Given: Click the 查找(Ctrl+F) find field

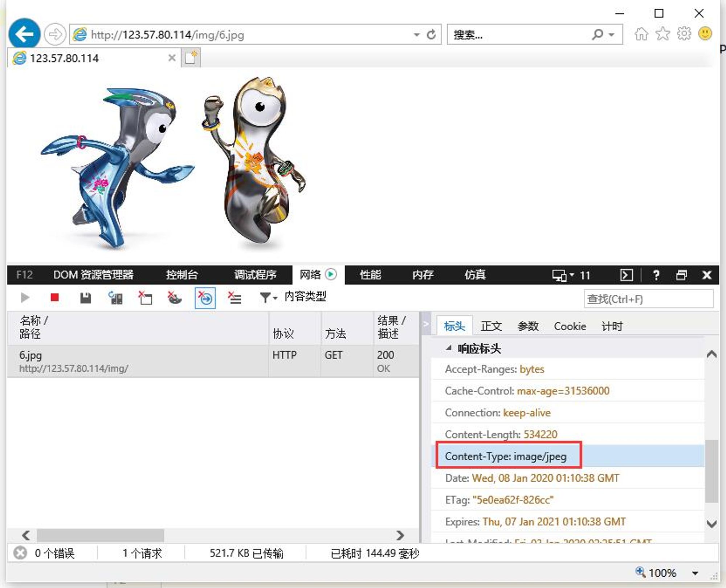Looking at the screenshot, I should pos(648,299).
